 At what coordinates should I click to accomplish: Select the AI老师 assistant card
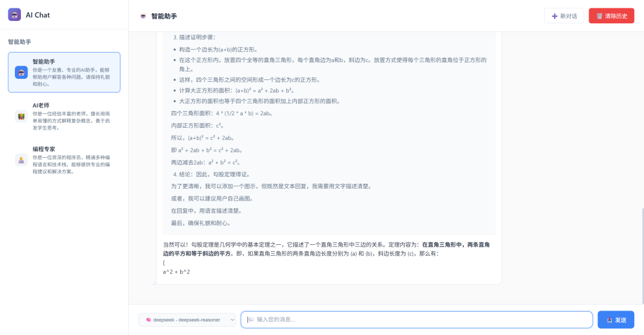coord(64,116)
